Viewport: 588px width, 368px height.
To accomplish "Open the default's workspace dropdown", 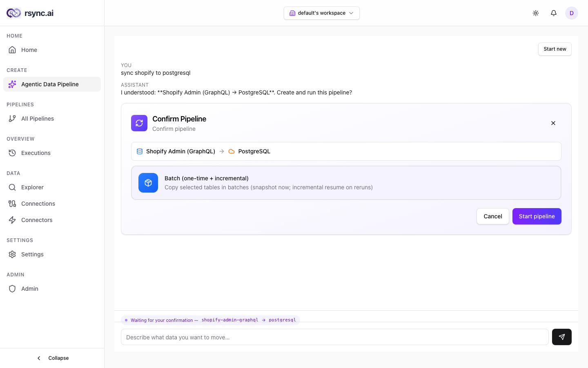I will coord(322,13).
